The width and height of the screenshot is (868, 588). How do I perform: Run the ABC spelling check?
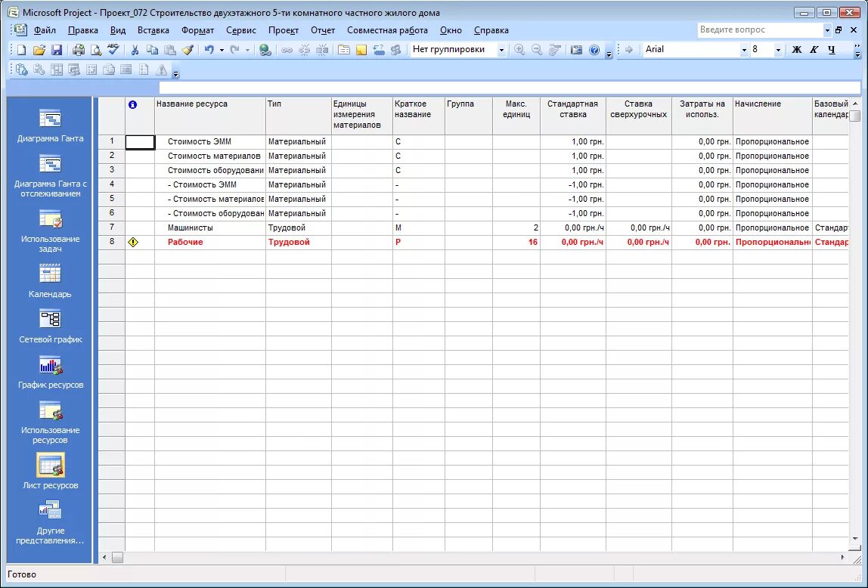point(113,50)
